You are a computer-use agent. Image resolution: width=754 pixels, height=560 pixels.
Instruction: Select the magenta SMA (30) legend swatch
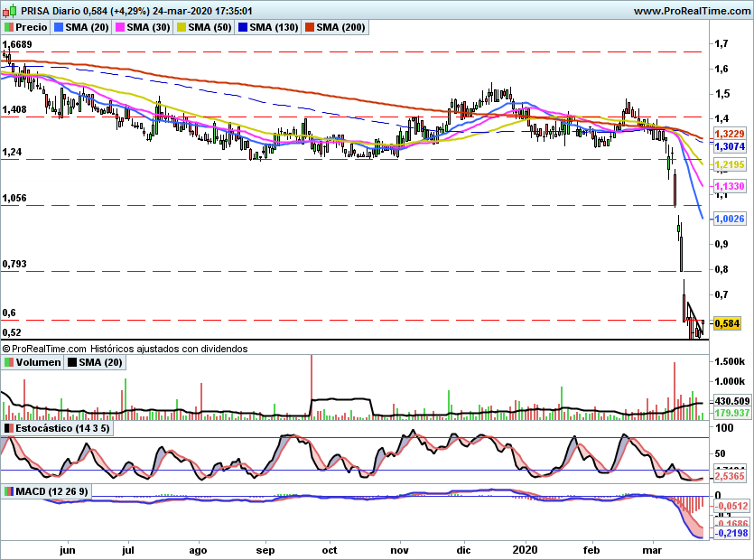point(119,28)
